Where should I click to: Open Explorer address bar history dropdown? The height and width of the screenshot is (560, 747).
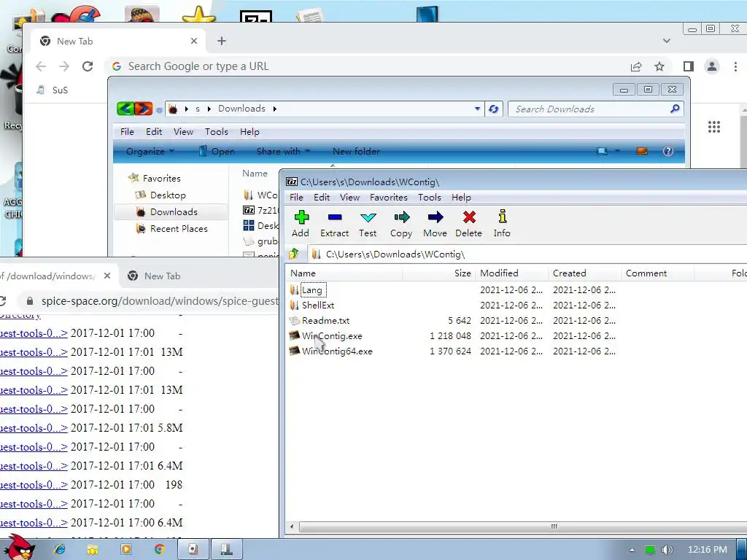pos(477,109)
